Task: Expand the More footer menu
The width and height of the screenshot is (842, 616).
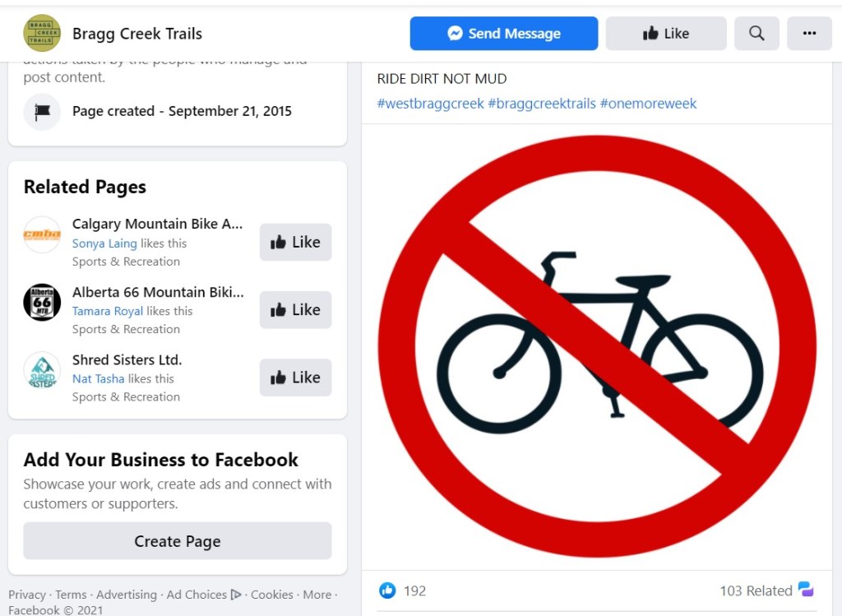Action: pos(317,595)
